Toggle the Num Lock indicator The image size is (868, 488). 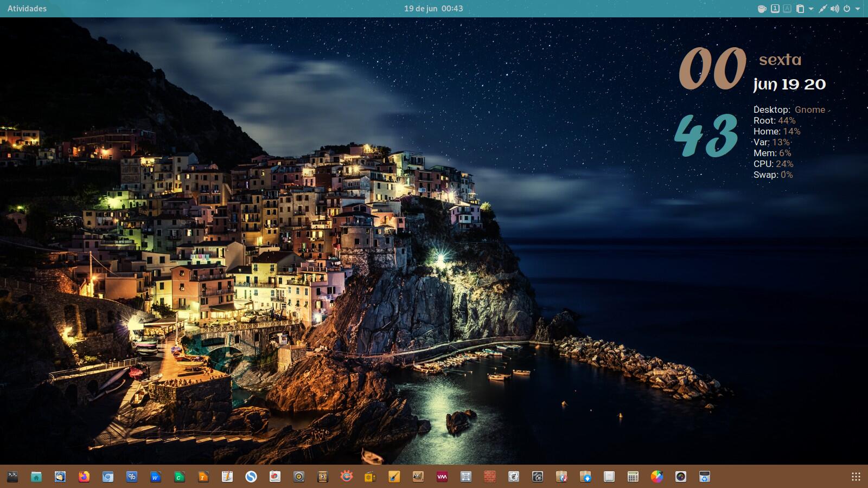click(775, 9)
